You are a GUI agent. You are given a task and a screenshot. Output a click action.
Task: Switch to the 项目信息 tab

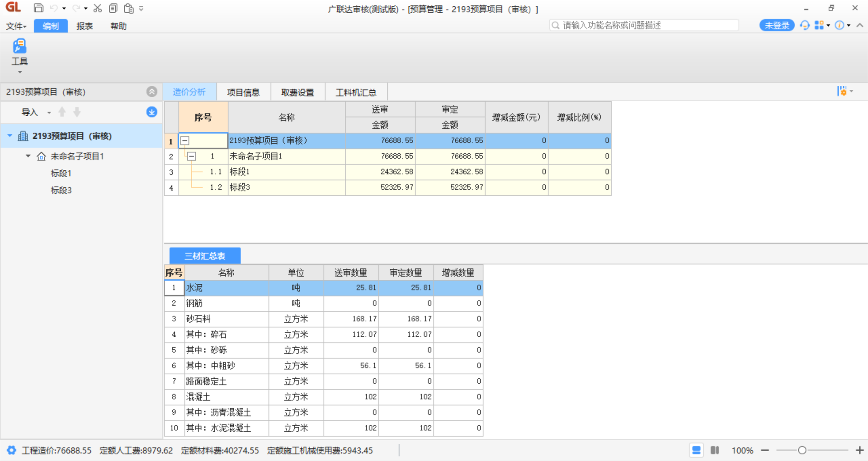pos(243,92)
